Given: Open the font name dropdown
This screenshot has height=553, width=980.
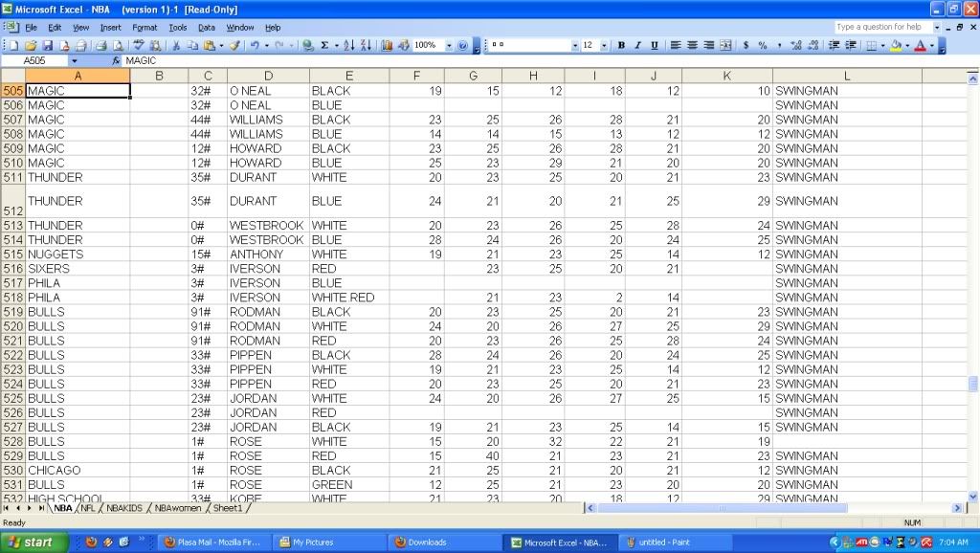Looking at the screenshot, I should point(575,46).
